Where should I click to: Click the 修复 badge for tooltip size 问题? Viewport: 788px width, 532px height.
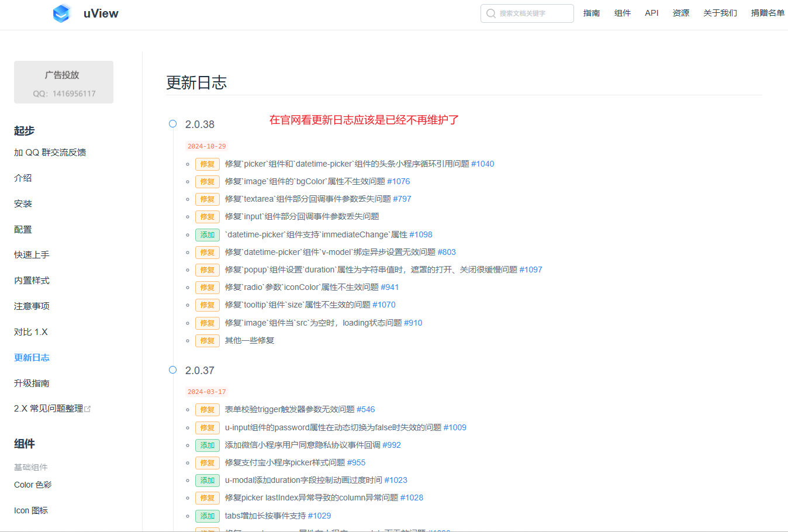208,305
